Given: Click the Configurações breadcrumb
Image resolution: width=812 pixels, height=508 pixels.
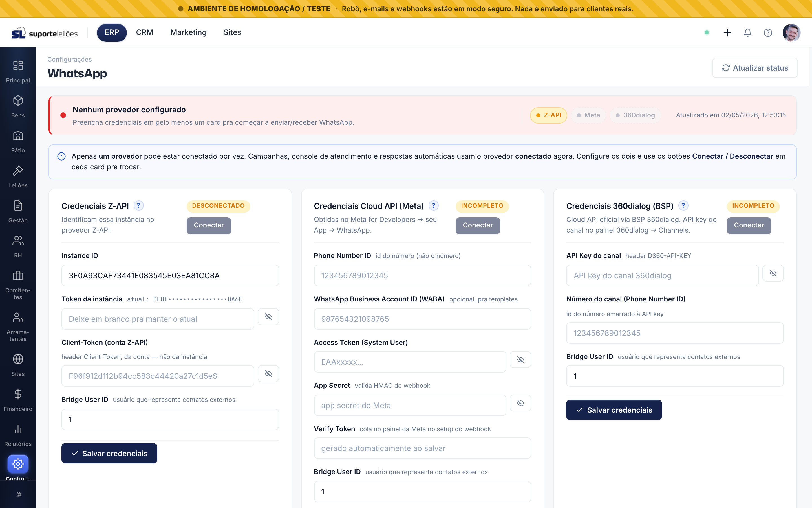Looking at the screenshot, I should [69, 59].
